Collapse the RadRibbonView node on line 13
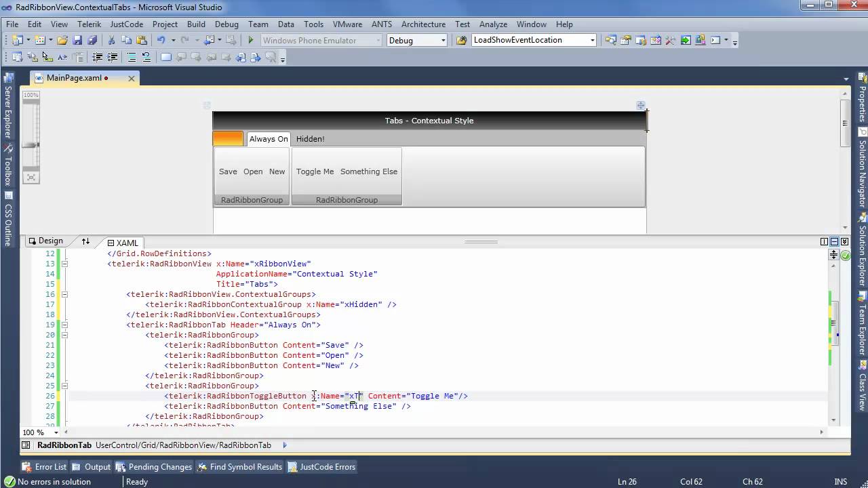The width and height of the screenshot is (868, 488). click(x=65, y=264)
